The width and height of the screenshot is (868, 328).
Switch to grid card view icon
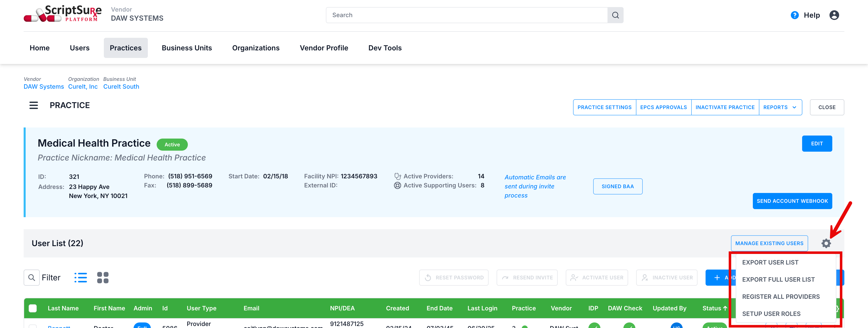(x=103, y=277)
